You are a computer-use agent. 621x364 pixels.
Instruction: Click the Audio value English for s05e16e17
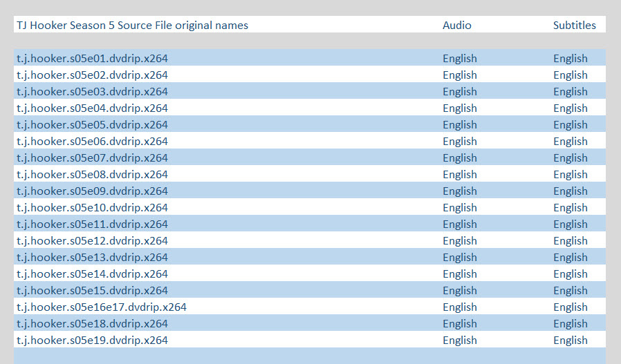coord(459,308)
